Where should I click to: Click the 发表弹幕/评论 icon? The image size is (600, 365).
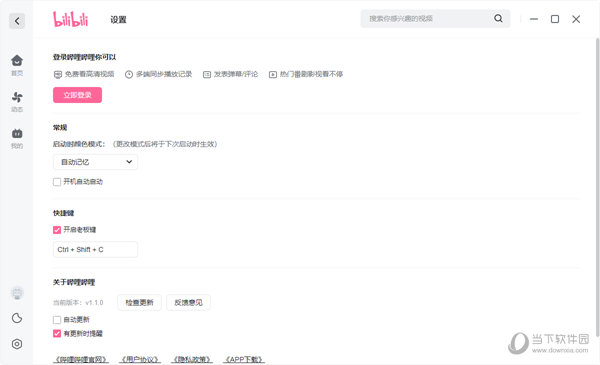coord(207,75)
